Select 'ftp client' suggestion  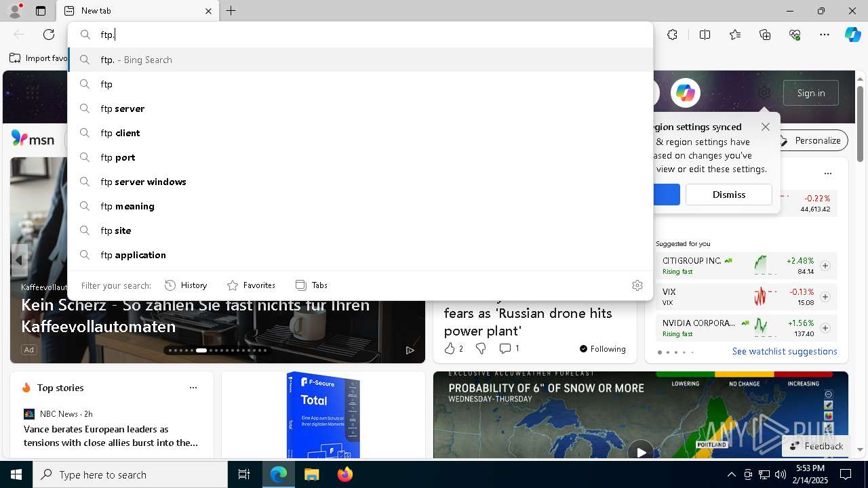click(x=360, y=133)
